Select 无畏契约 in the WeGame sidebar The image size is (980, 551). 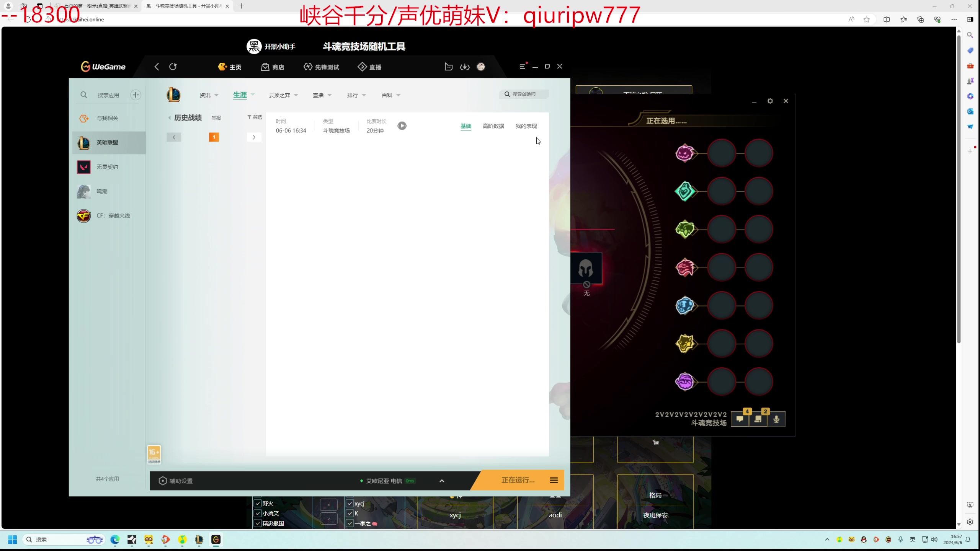pos(107,167)
